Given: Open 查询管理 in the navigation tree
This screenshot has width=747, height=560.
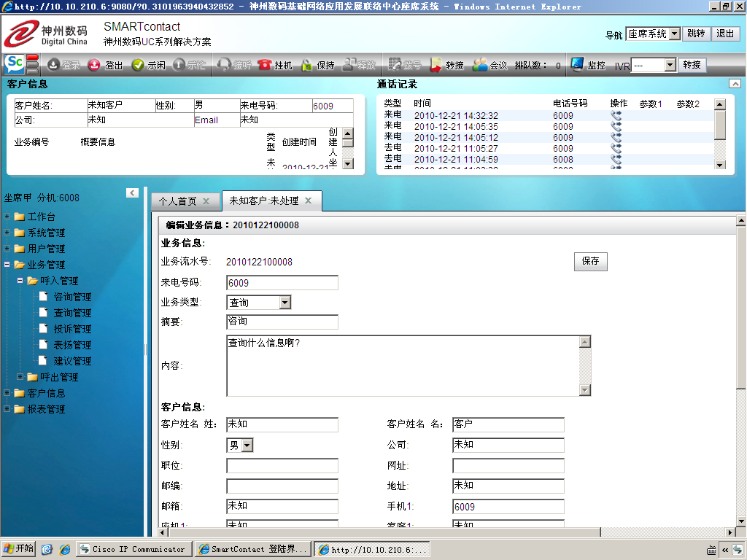Looking at the screenshot, I should pyautogui.click(x=72, y=313).
